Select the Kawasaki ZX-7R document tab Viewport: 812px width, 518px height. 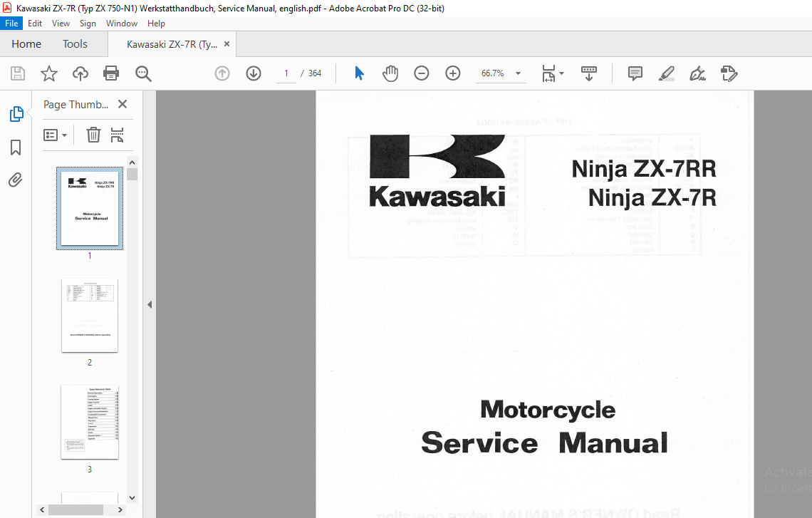tap(172, 45)
